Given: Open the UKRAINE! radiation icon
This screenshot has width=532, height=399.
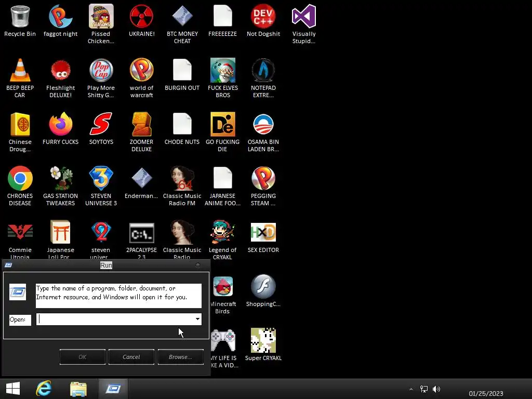Looking at the screenshot, I should tap(141, 16).
